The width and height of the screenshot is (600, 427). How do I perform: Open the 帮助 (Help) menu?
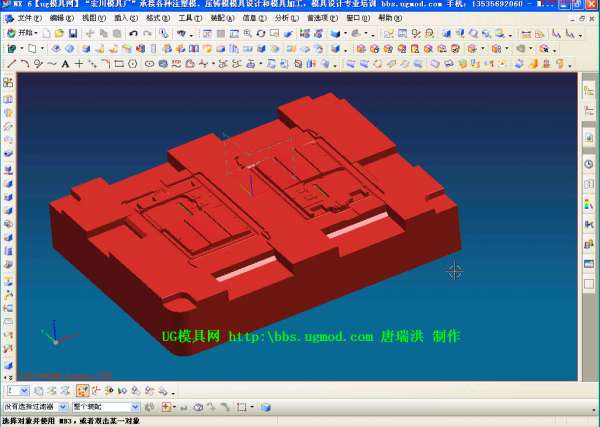click(x=386, y=18)
